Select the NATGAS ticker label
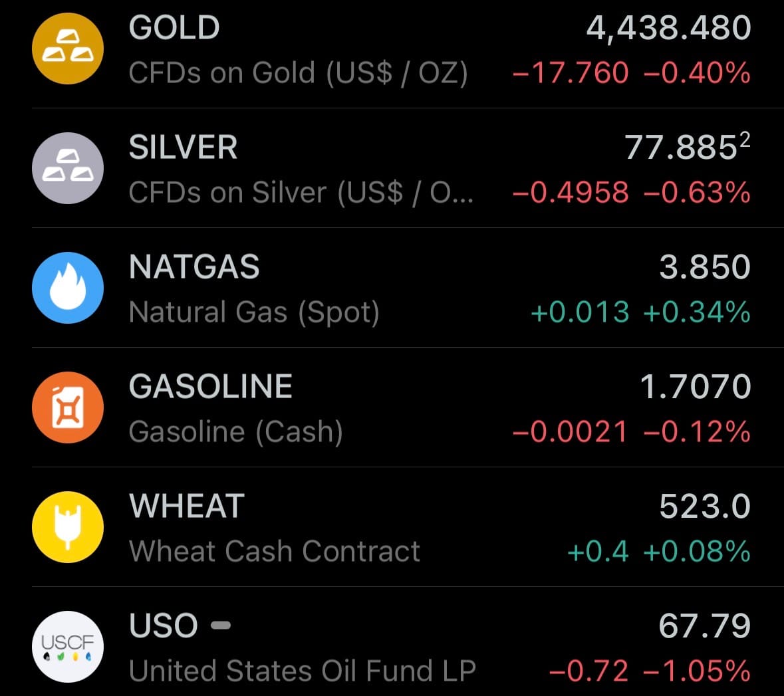Viewport: 784px width, 696px height. (194, 267)
